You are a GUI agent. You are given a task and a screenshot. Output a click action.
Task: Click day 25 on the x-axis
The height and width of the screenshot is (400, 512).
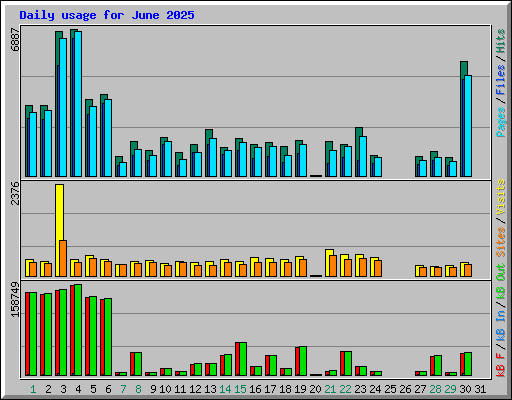point(390,389)
